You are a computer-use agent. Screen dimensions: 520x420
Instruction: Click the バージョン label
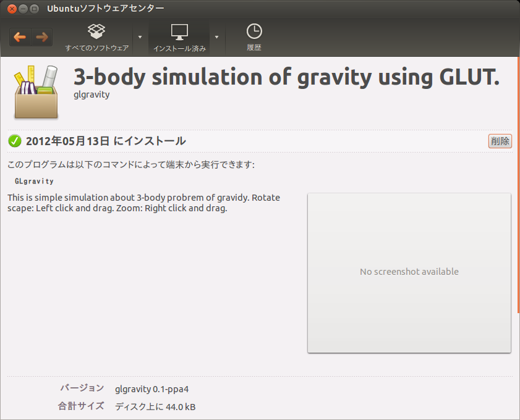pyautogui.click(x=82, y=388)
